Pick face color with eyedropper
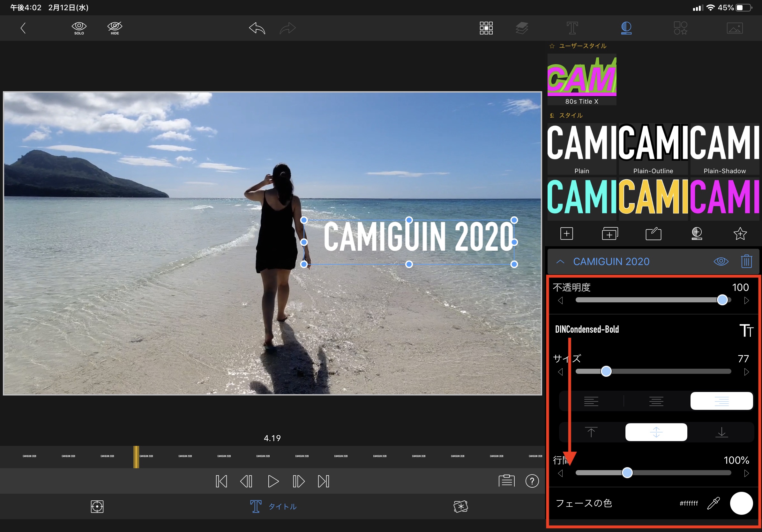The width and height of the screenshot is (762, 532). [713, 503]
